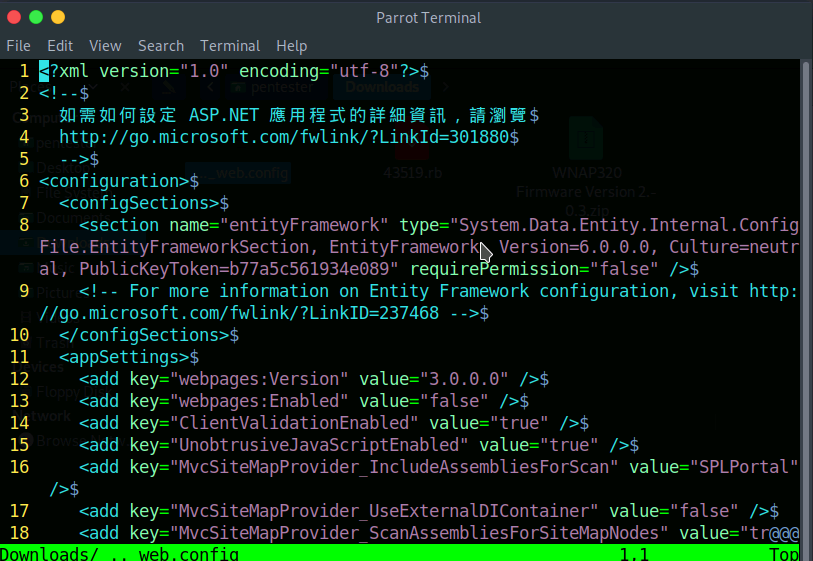Click the green window button
The height and width of the screenshot is (561, 813).
36,17
